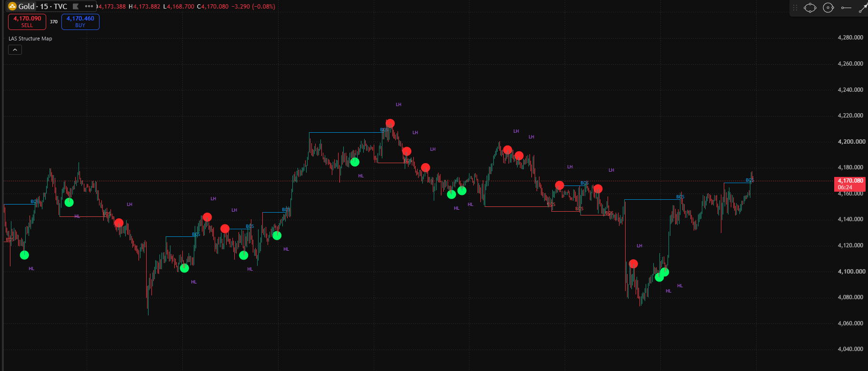Select the horizontal ray line tool

[846, 8]
